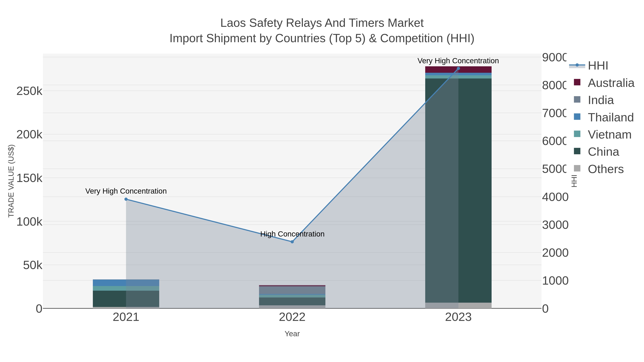Click the China segment of the 2023 bar
This screenshot has height=362, width=644.
click(458, 190)
